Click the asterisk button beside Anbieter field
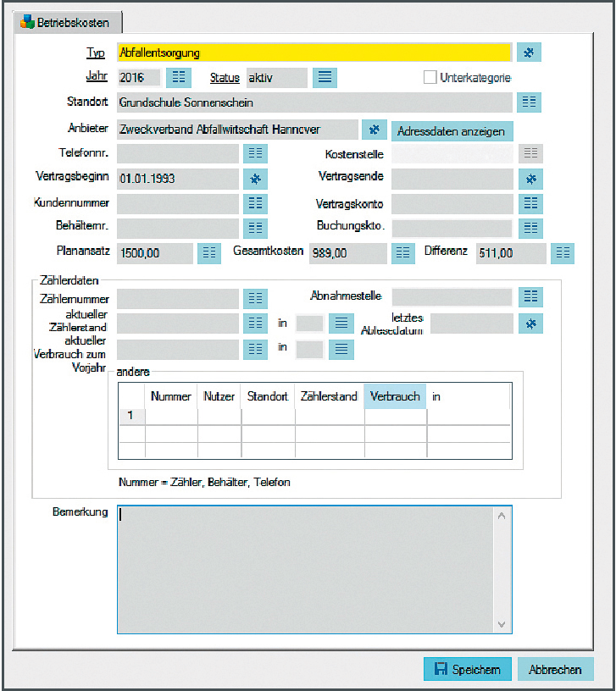Image resolution: width=616 pixels, height=691 pixels. (x=375, y=130)
